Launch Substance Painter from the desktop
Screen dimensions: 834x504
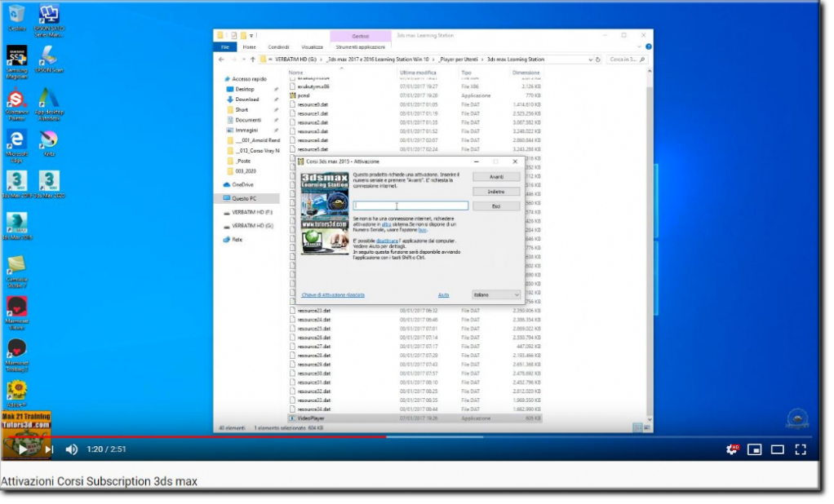(x=16, y=104)
